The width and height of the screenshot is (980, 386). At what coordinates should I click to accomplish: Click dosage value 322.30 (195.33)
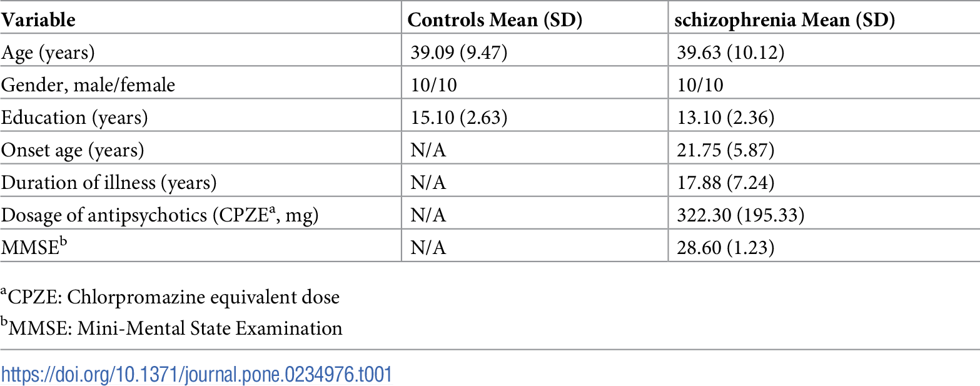[740, 215]
